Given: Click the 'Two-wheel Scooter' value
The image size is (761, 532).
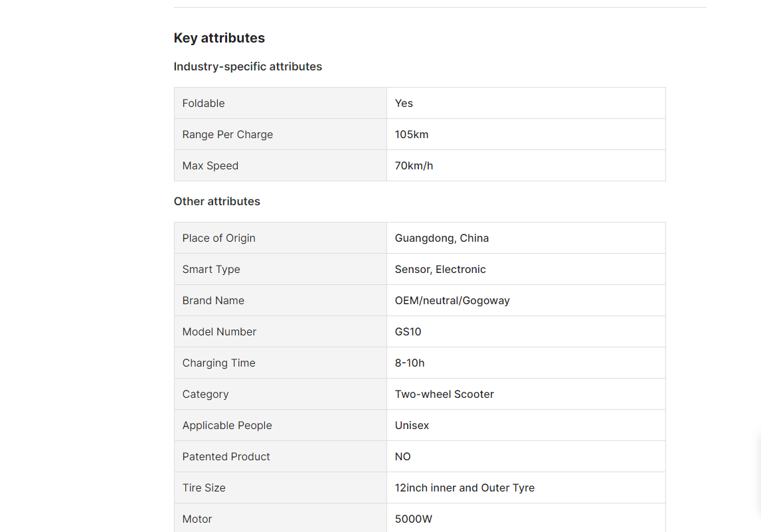Looking at the screenshot, I should pos(444,394).
